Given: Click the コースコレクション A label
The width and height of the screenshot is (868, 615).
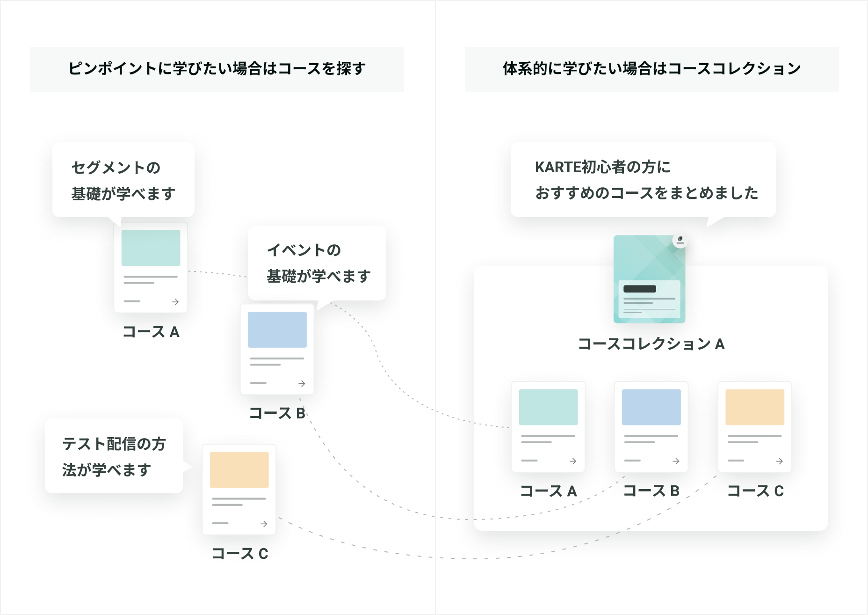Looking at the screenshot, I should [651, 344].
